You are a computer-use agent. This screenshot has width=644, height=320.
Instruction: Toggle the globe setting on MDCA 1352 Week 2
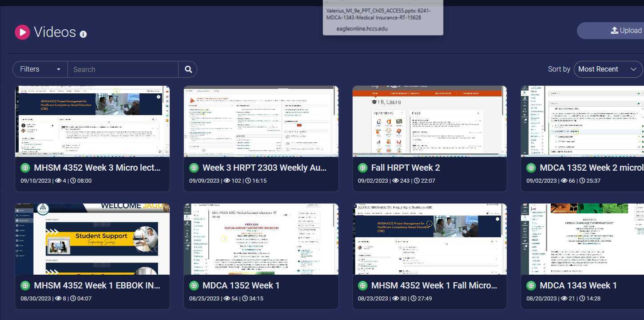point(531,168)
